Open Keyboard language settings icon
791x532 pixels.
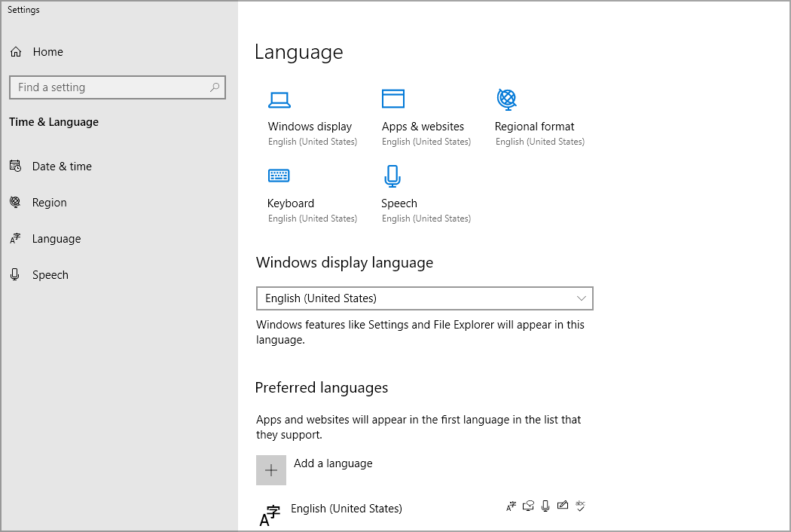coord(279,175)
